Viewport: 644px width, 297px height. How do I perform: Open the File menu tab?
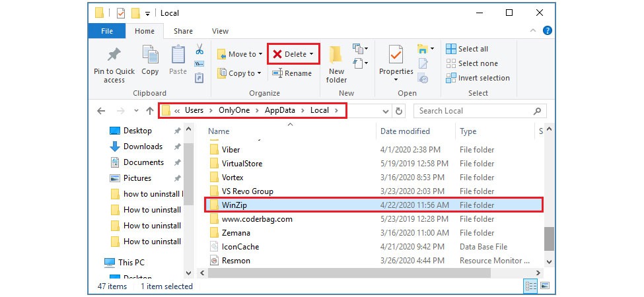(107, 31)
